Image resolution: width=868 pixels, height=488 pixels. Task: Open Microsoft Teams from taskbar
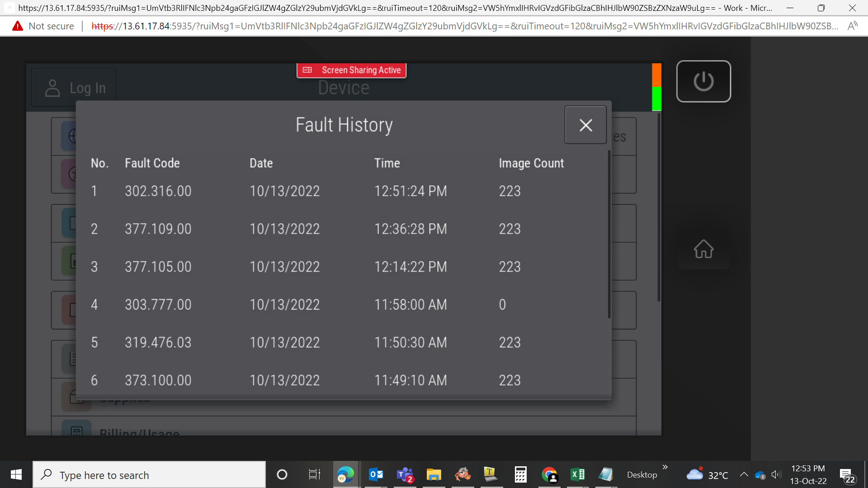point(405,475)
